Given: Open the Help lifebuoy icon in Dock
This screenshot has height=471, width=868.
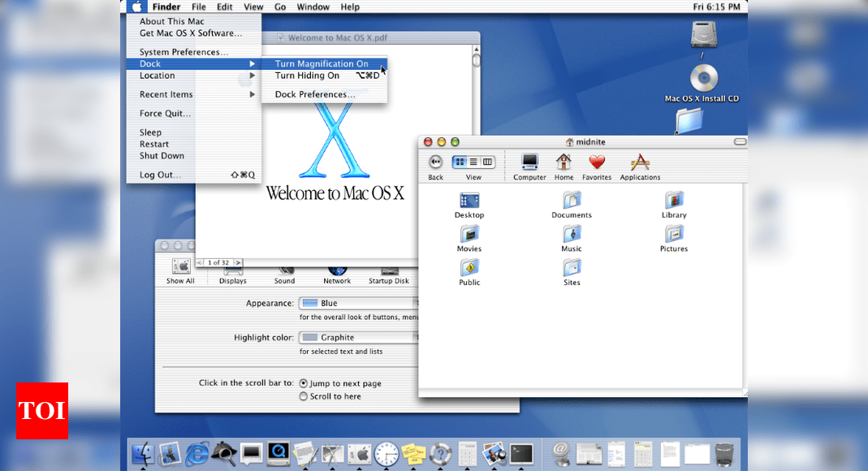Looking at the screenshot, I should point(441,454).
